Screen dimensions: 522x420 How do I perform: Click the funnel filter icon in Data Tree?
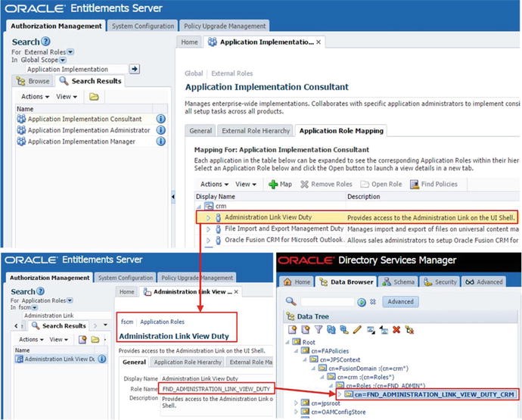point(318,330)
